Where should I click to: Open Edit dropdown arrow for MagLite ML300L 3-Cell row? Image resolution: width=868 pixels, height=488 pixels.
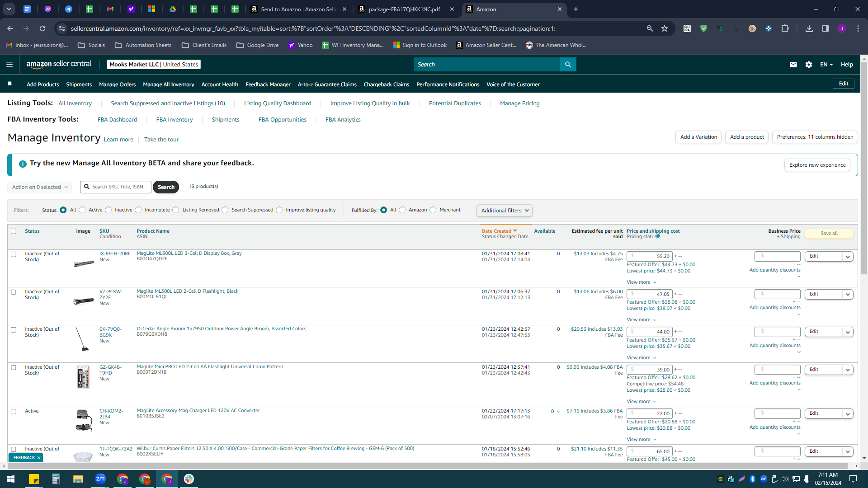tap(848, 257)
